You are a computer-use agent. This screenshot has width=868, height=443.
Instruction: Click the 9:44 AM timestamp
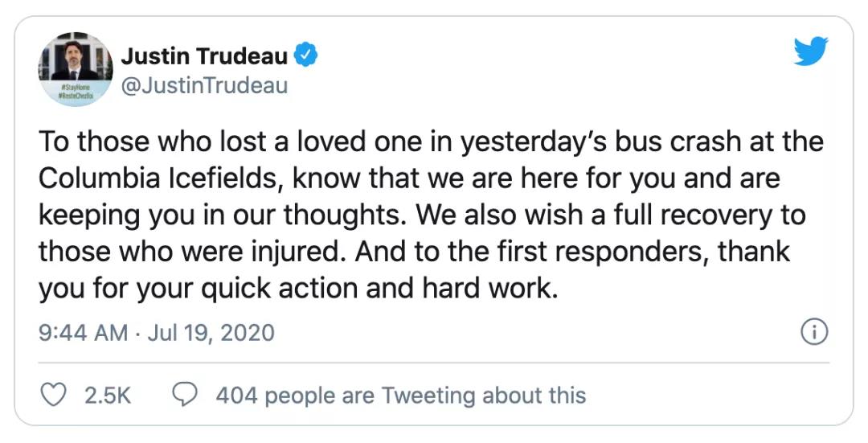pos(83,333)
